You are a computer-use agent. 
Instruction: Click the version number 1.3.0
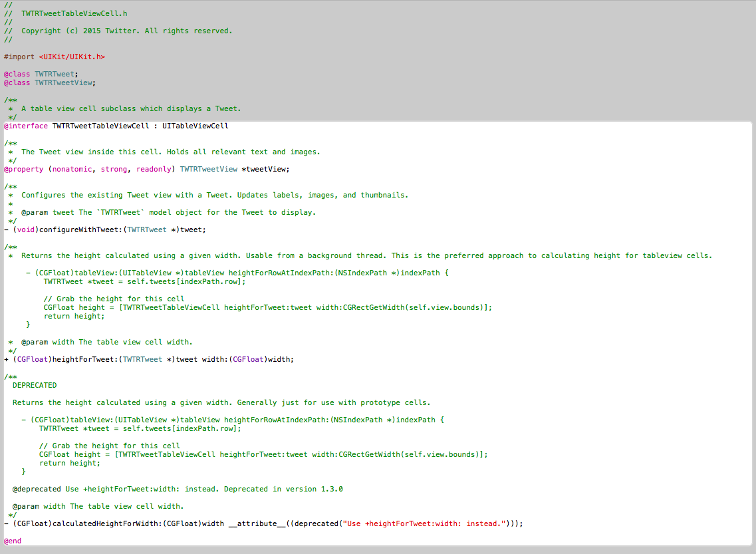click(x=332, y=489)
